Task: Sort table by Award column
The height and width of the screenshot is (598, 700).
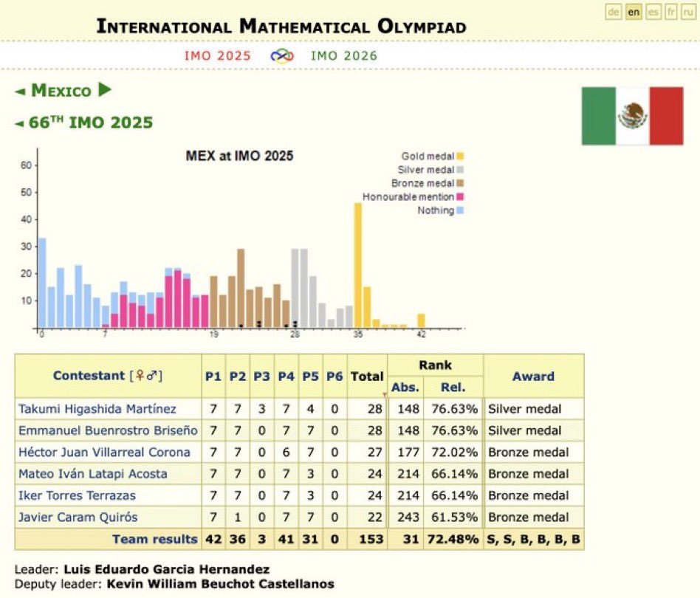Action: click(x=533, y=377)
